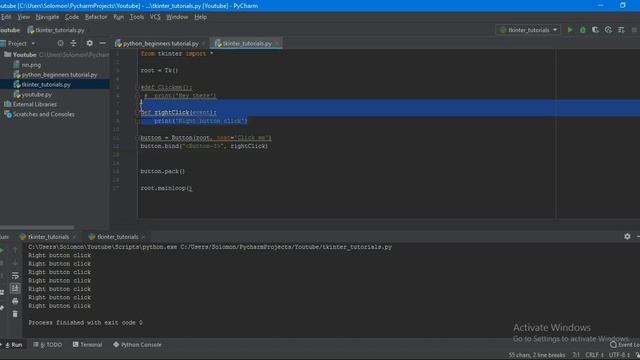Collapse all nodes in Project panel
Image resolution: width=640 pixels, height=360 pixels.
click(73, 43)
